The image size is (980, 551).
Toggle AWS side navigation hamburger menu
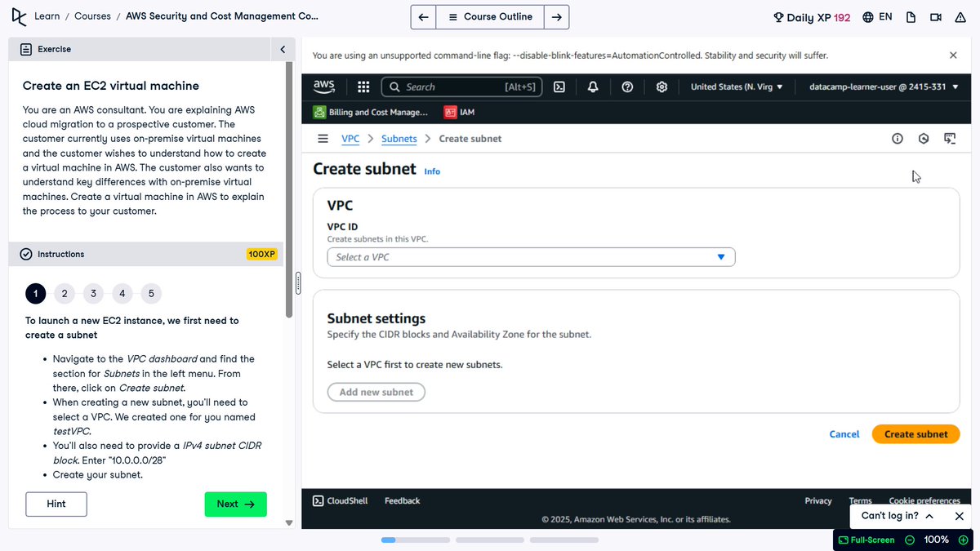(323, 139)
